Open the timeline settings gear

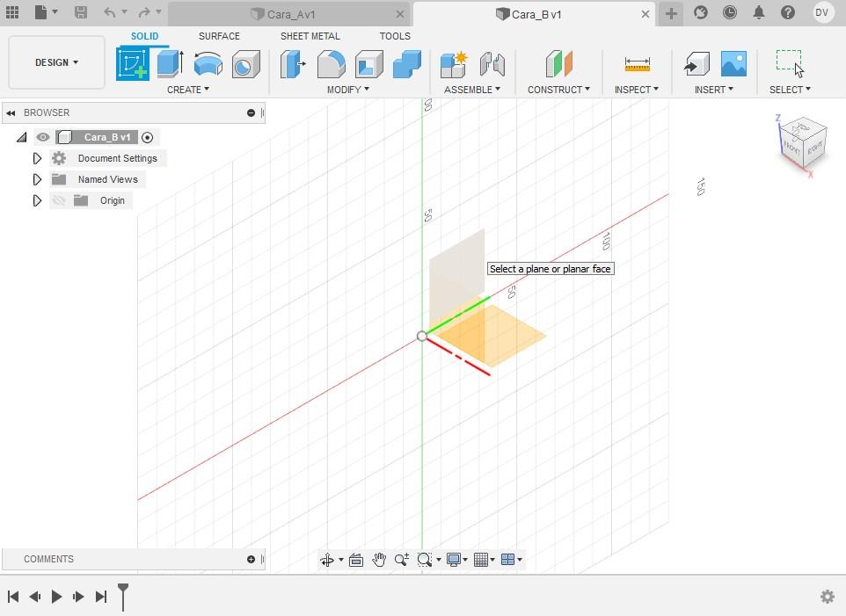(828, 596)
